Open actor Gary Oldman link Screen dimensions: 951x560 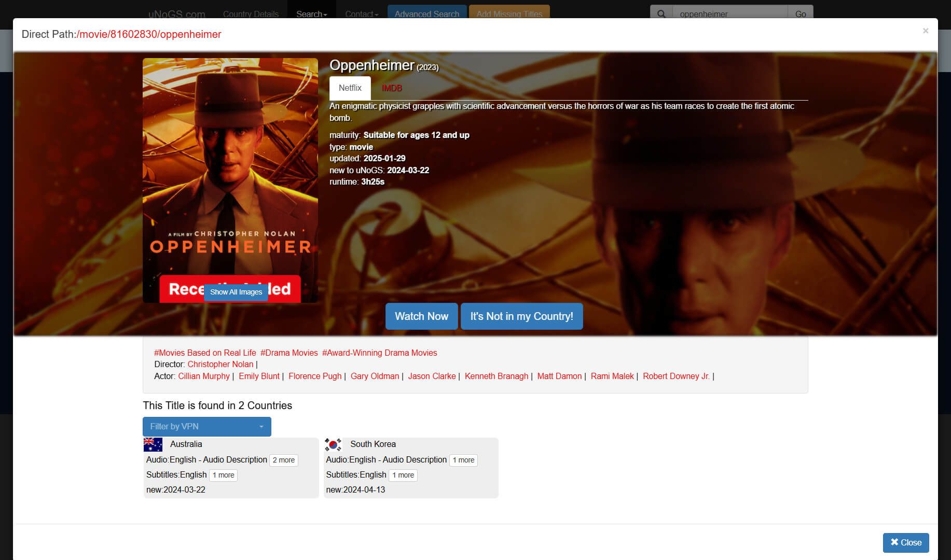point(375,376)
